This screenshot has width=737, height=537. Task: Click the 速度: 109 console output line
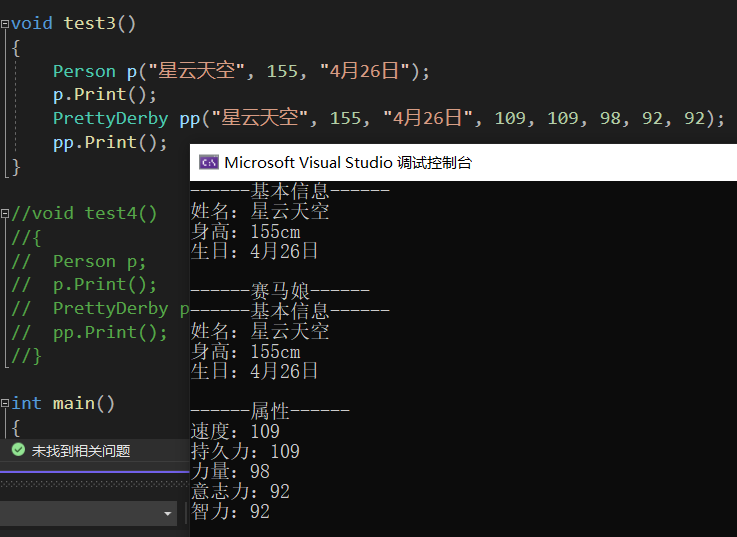click(x=235, y=431)
